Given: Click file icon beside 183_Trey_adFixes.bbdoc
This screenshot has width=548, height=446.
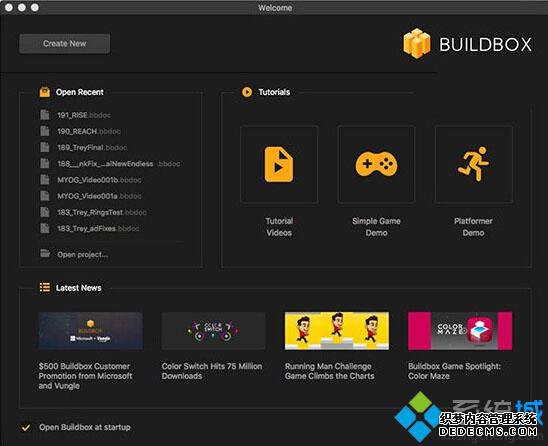Looking at the screenshot, I should [45, 228].
